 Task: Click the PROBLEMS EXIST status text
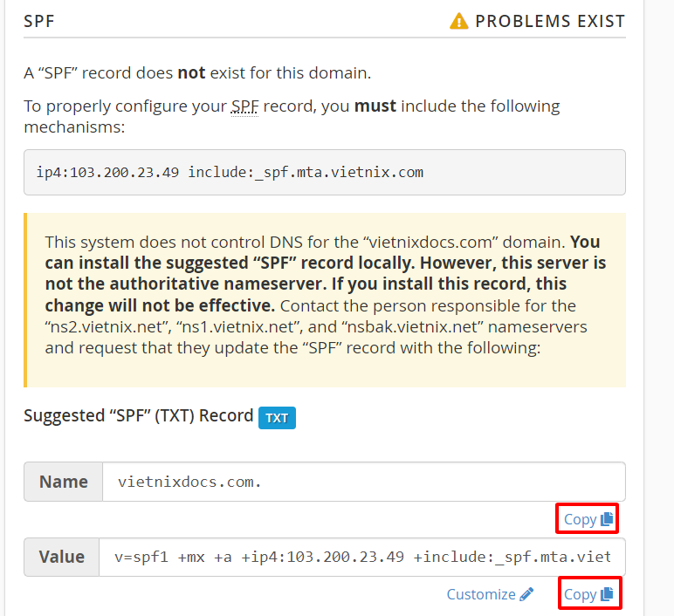[x=550, y=21]
